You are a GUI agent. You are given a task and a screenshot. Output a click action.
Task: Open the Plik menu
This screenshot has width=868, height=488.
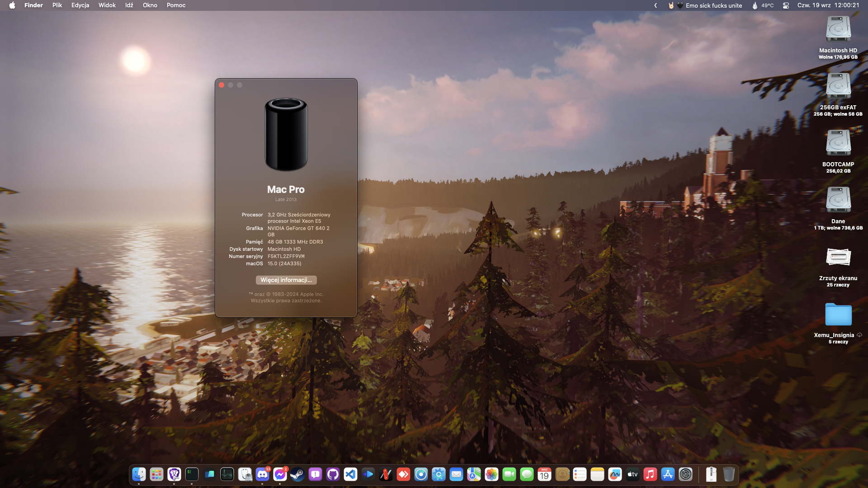coord(57,5)
